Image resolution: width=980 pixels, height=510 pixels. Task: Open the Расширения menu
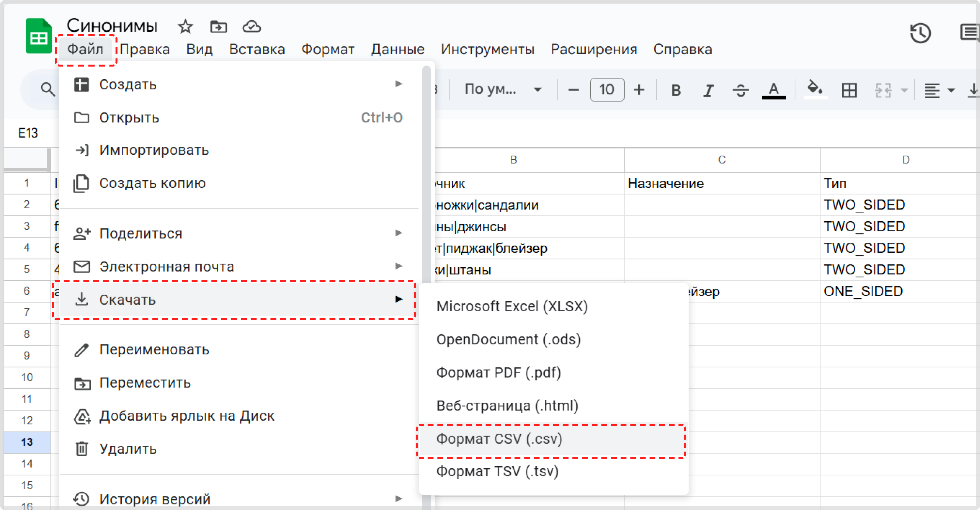(594, 50)
